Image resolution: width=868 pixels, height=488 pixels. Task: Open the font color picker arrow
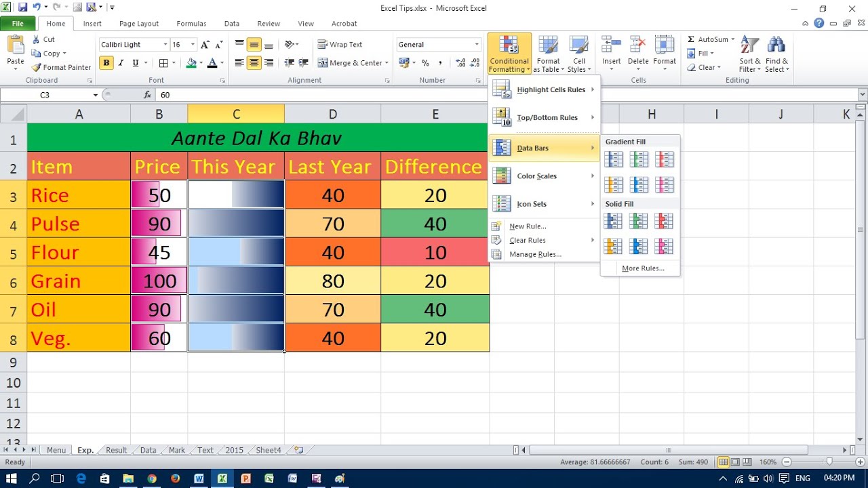point(222,63)
